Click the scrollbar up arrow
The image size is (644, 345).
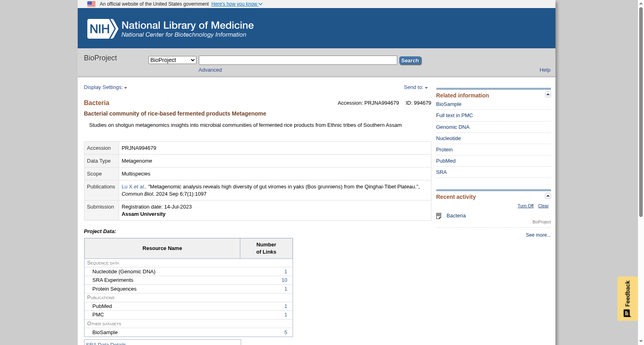tap(641, 3)
